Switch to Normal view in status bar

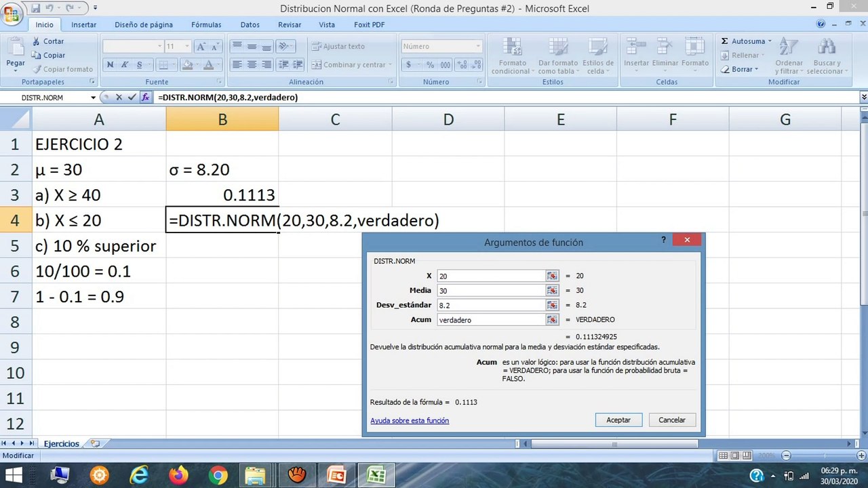click(x=724, y=456)
